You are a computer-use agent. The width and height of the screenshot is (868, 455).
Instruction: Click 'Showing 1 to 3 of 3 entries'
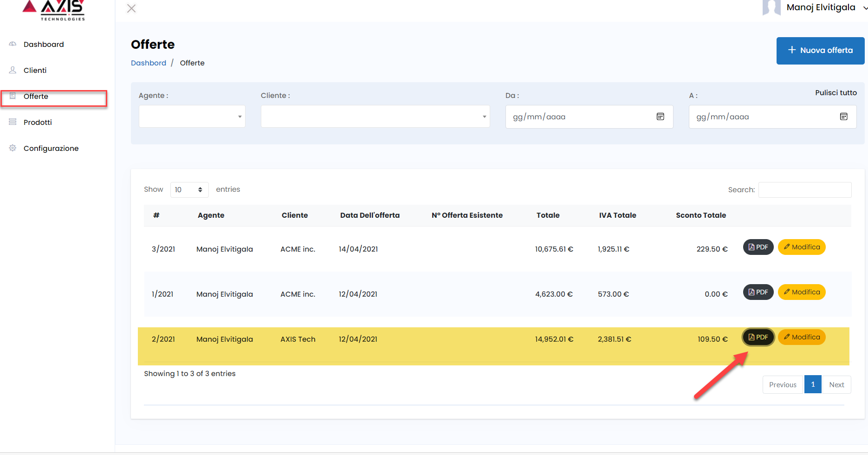(x=190, y=373)
